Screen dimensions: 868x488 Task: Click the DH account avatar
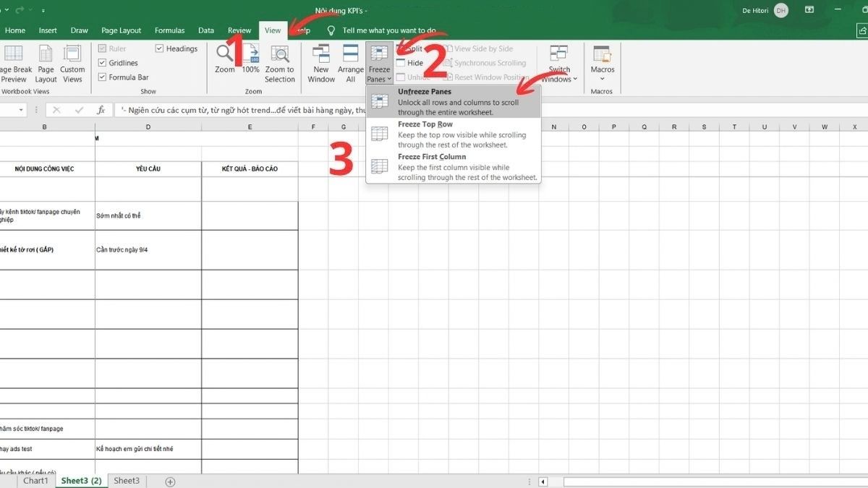click(x=780, y=10)
